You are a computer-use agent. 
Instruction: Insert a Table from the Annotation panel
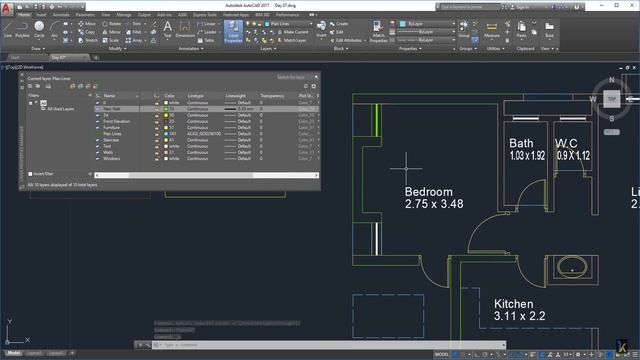tap(206, 40)
